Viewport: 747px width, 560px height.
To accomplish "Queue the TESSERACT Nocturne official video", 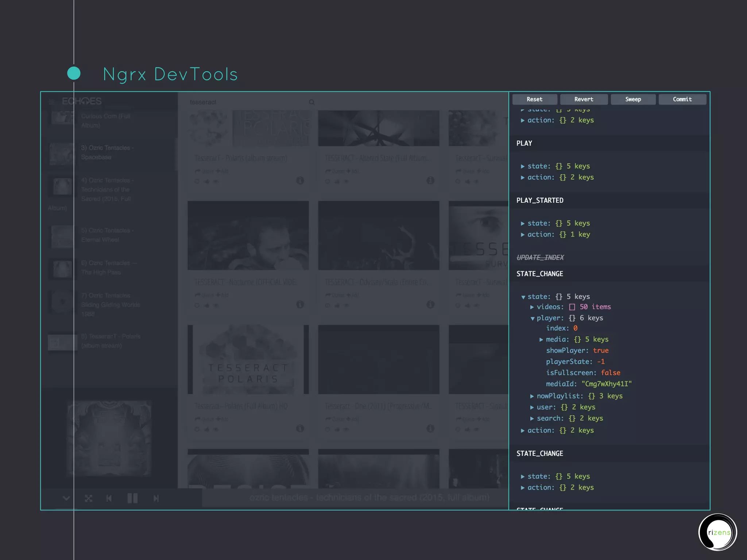I will coord(204,295).
